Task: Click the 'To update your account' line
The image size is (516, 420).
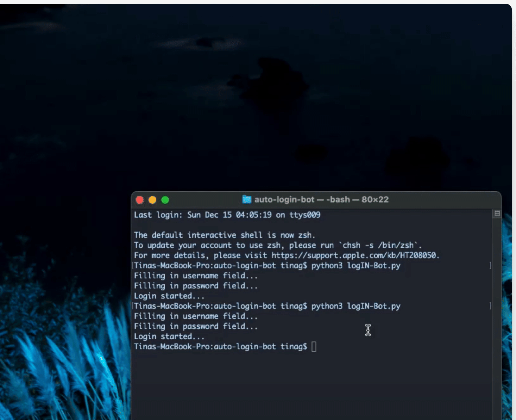Action: point(278,245)
